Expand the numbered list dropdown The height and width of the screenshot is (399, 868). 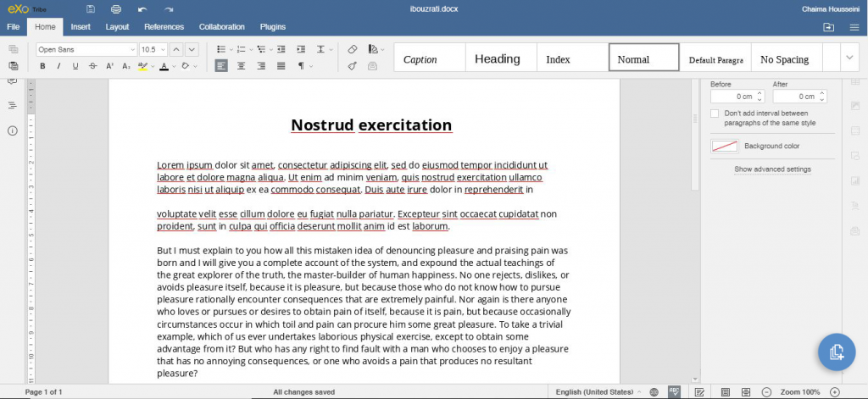click(x=251, y=50)
